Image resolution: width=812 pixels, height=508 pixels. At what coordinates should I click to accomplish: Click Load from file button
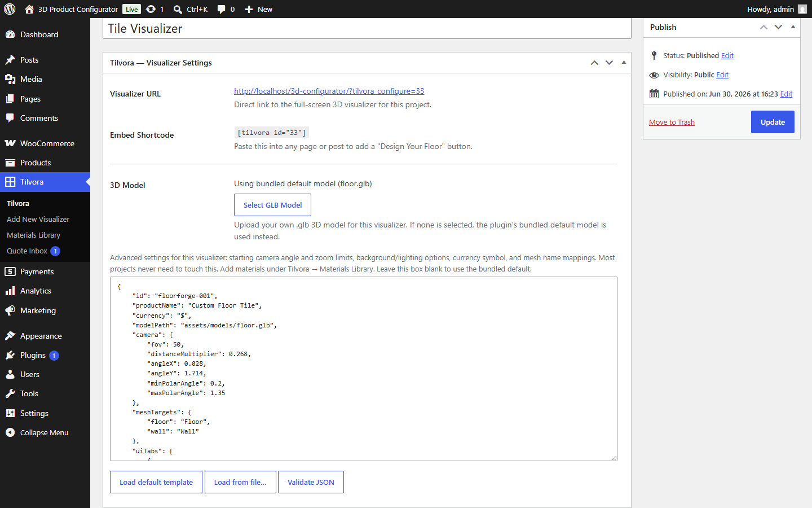pyautogui.click(x=240, y=482)
